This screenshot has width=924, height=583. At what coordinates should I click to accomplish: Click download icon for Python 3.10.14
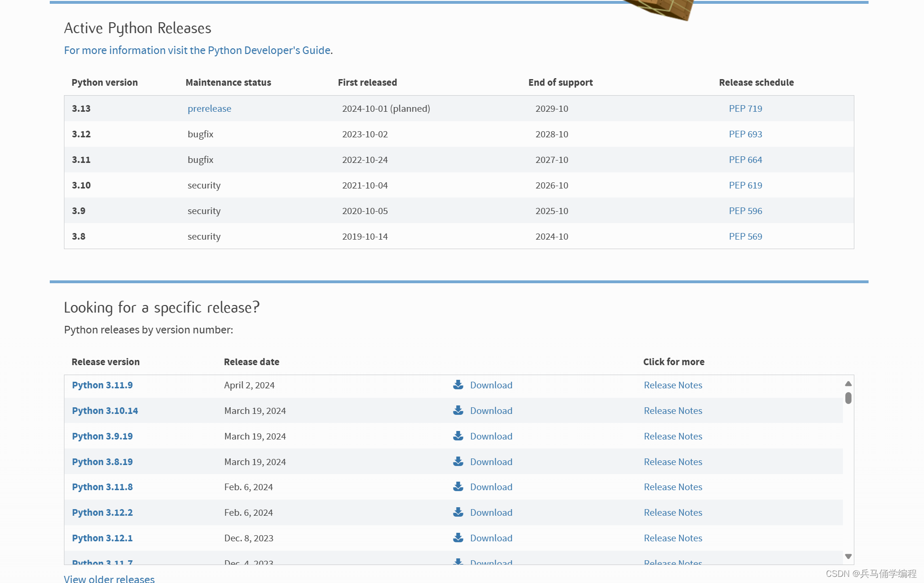tap(458, 410)
